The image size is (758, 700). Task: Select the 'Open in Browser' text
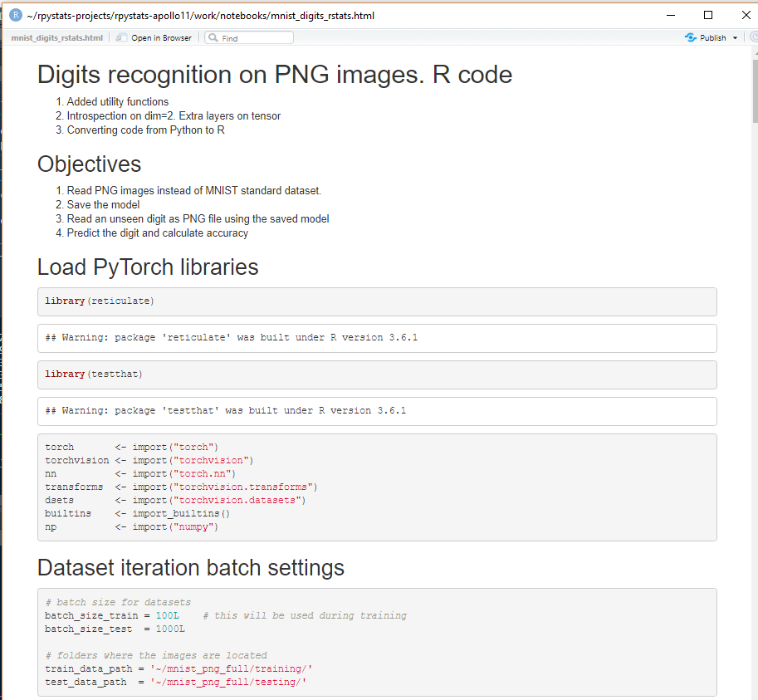point(161,38)
